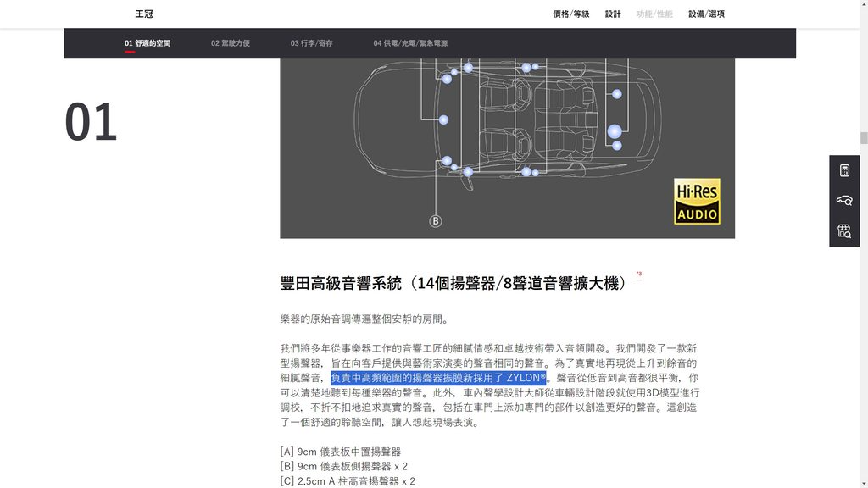Click the highlighted ZYLON sentence text
The width and height of the screenshot is (868, 488).
click(x=438, y=378)
